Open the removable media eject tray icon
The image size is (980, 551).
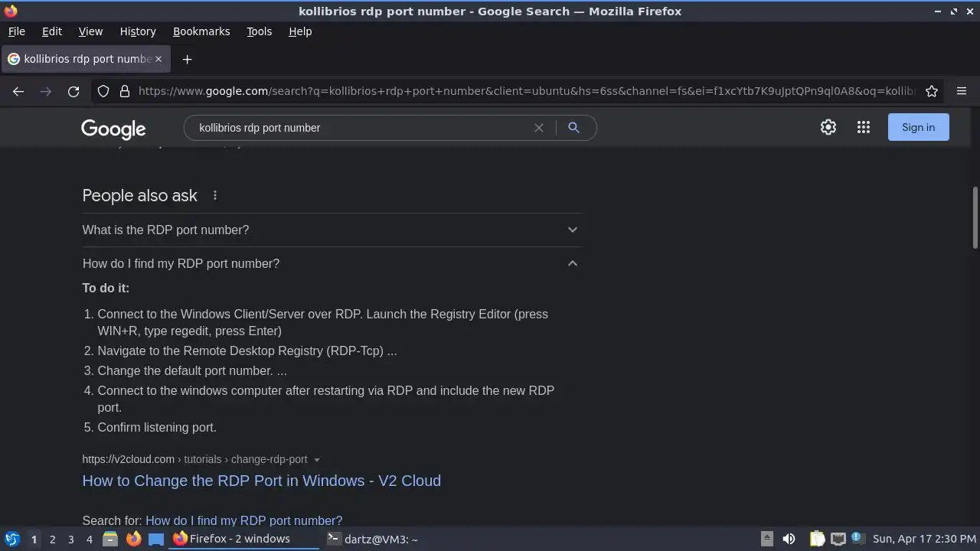point(766,539)
